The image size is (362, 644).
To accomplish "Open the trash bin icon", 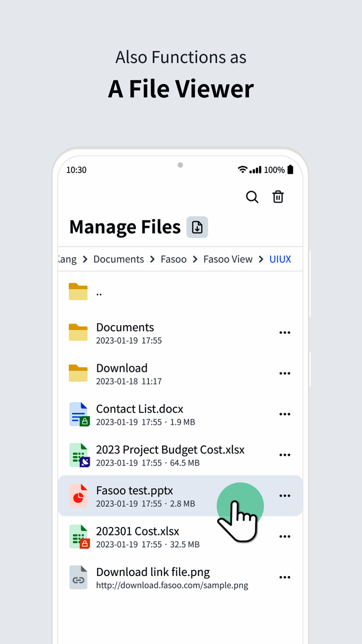I will coord(278,197).
